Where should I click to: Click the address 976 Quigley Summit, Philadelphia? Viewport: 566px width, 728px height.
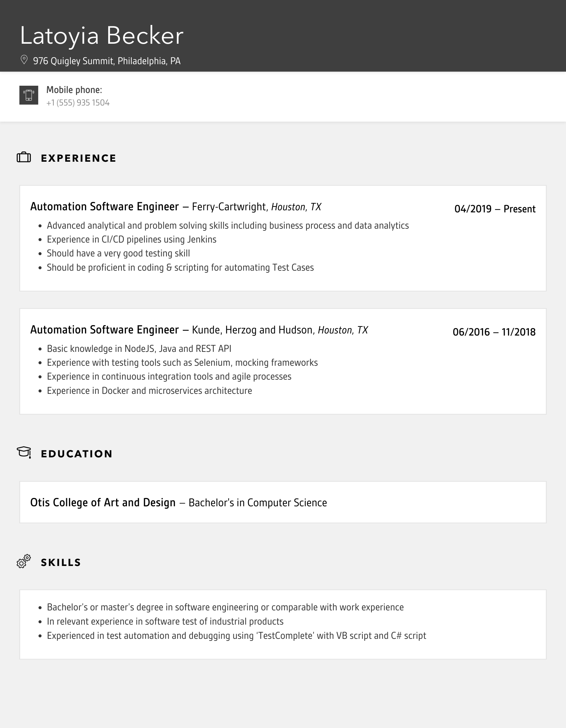tap(106, 61)
